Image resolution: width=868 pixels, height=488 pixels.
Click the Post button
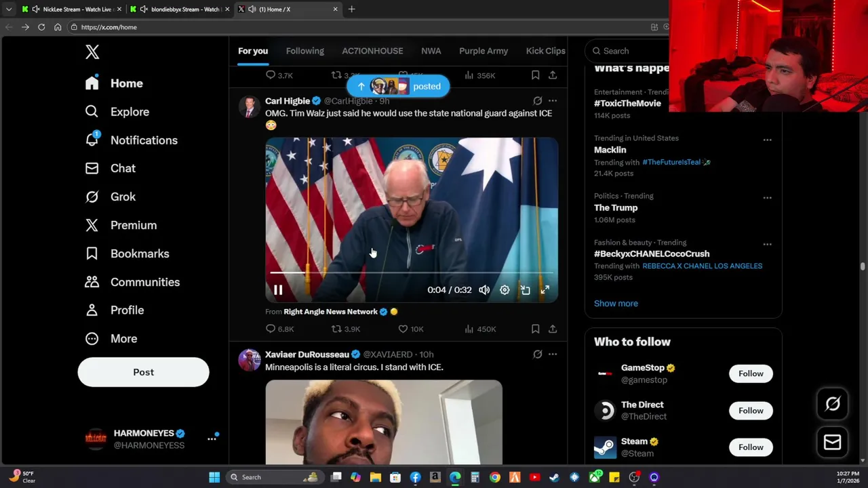pos(143,372)
